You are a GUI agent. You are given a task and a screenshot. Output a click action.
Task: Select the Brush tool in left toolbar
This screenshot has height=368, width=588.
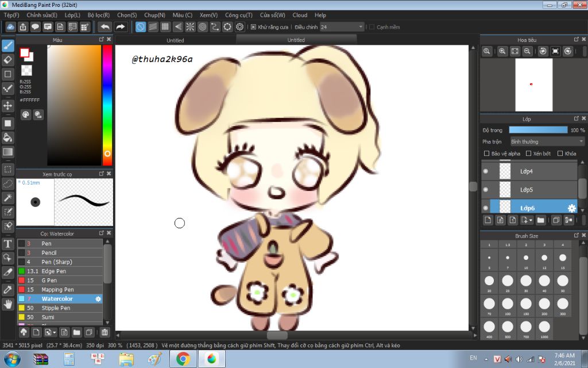tap(8, 46)
